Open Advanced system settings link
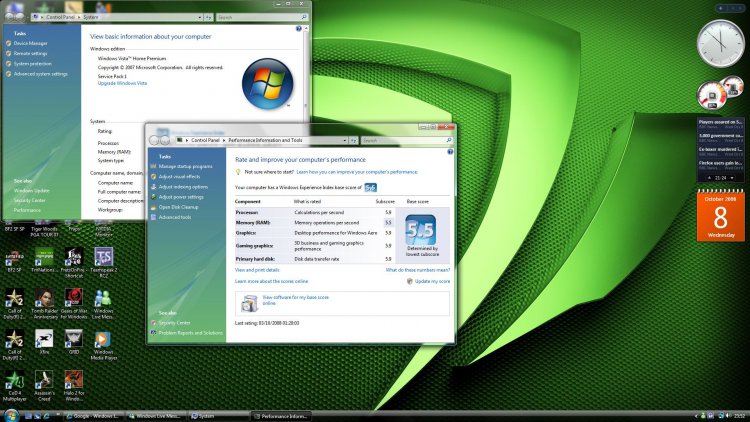This screenshot has height=422, width=750. 41,74
